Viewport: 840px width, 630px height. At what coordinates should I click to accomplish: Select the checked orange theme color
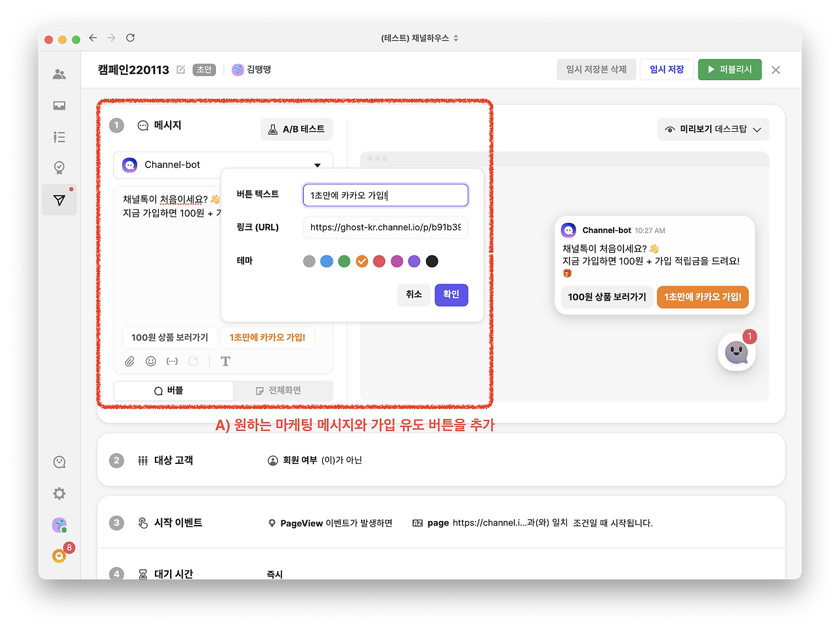tap(362, 261)
